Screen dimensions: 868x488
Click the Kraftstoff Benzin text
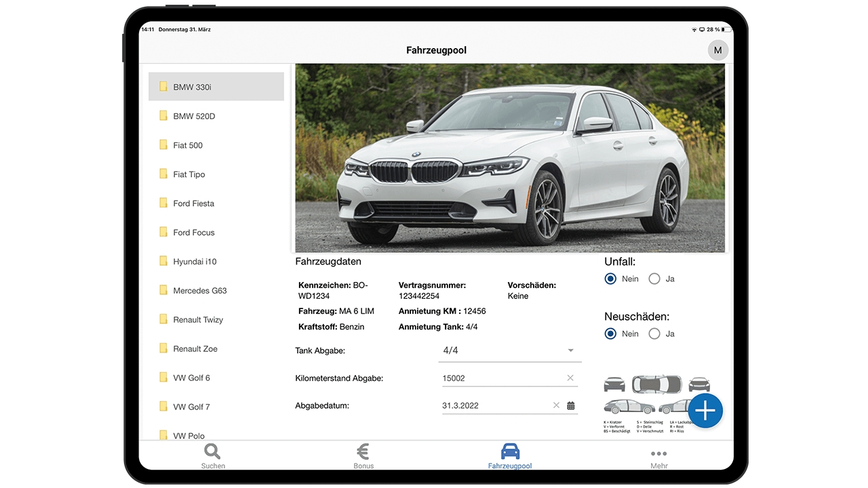click(332, 327)
